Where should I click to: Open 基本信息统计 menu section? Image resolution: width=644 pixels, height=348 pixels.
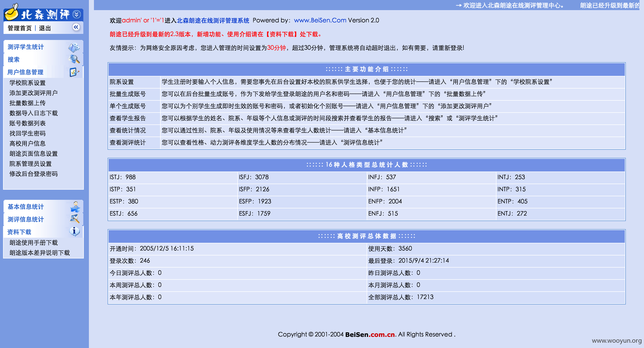(x=26, y=207)
